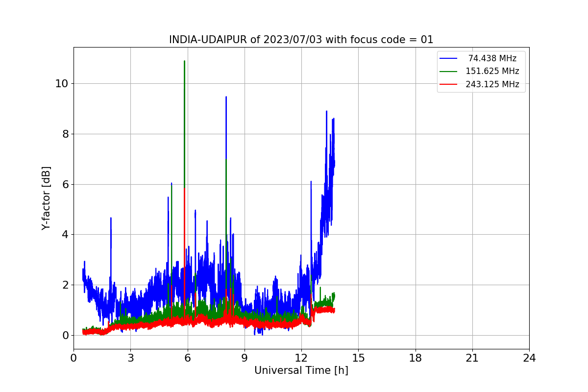
Task: Click the 'Universal Time [h]' axis label
Action: click(301, 370)
